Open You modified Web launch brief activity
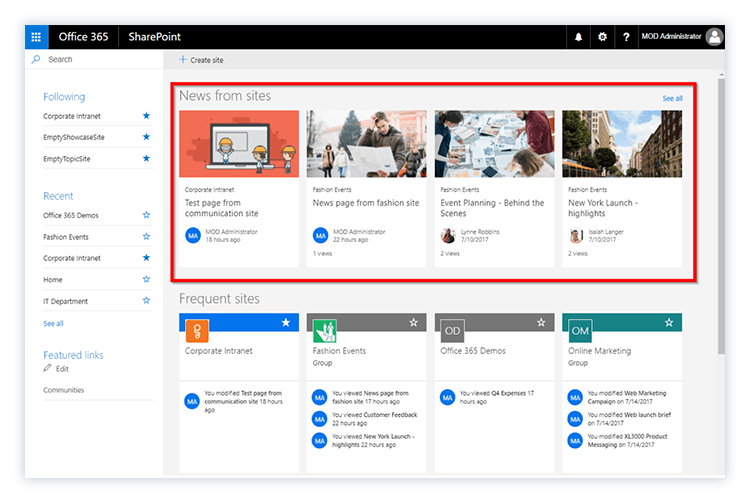The width and height of the screenshot is (750, 503). pyautogui.click(x=629, y=419)
